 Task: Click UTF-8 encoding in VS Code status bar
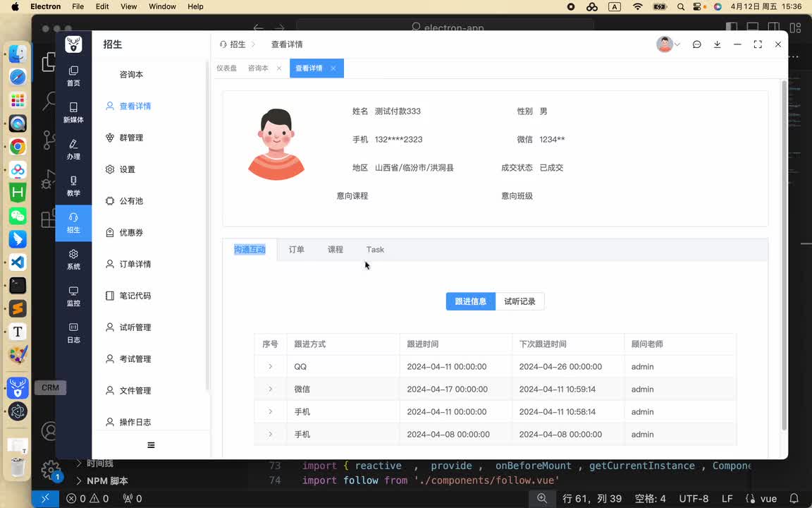pos(694,499)
